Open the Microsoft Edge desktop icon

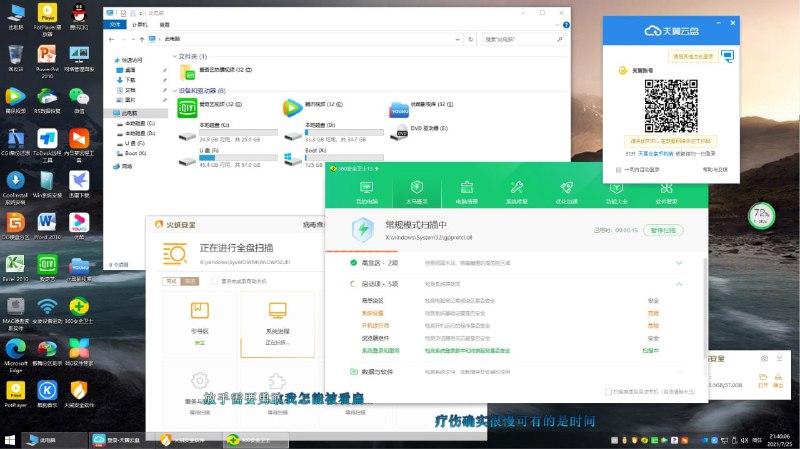click(x=15, y=355)
